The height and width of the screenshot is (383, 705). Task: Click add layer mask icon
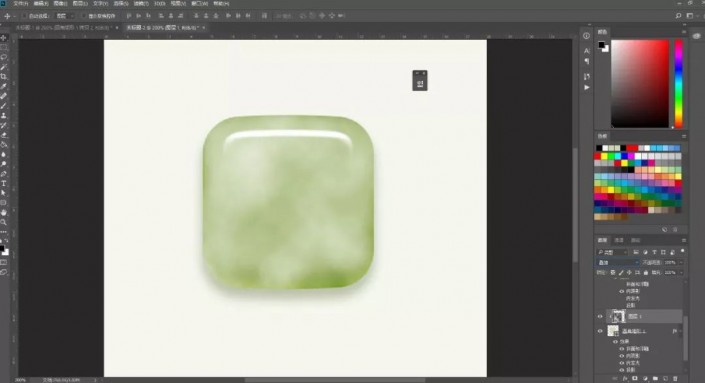635,379
